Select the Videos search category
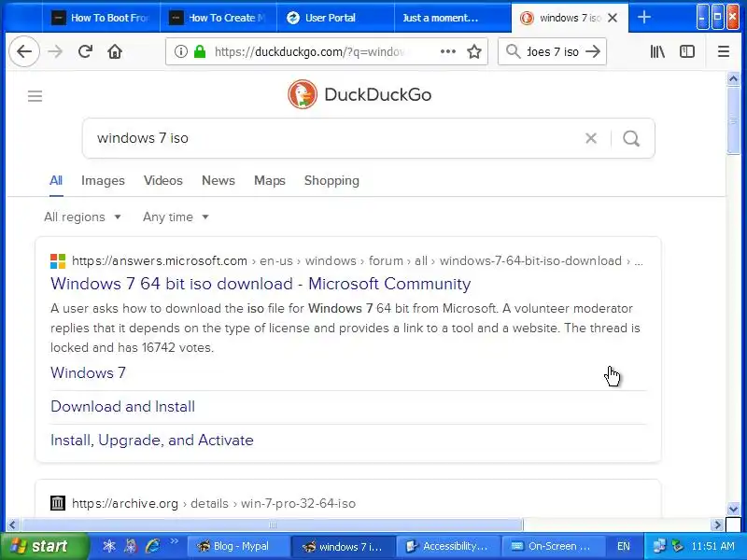The width and height of the screenshot is (747, 560). [x=163, y=180]
